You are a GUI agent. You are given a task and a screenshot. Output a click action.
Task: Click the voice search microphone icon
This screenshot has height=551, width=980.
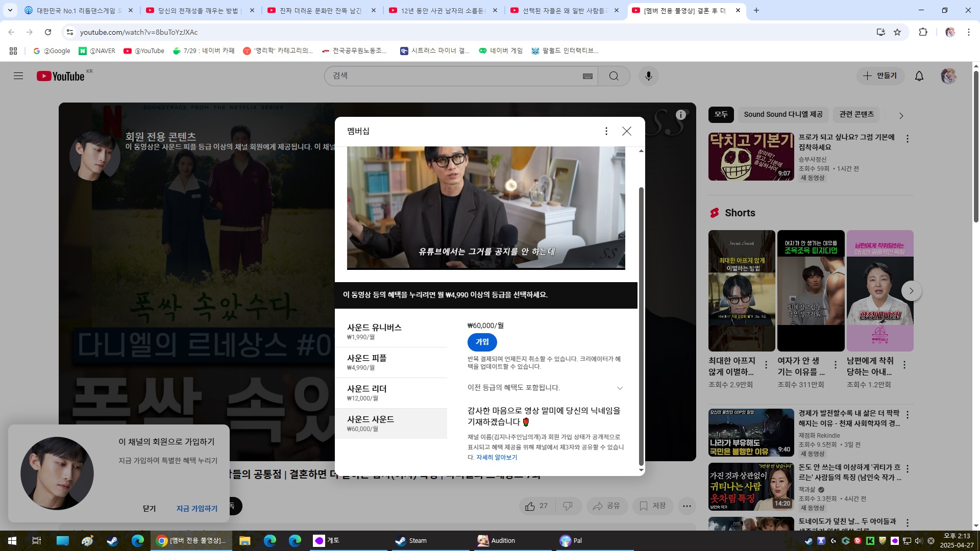648,76
